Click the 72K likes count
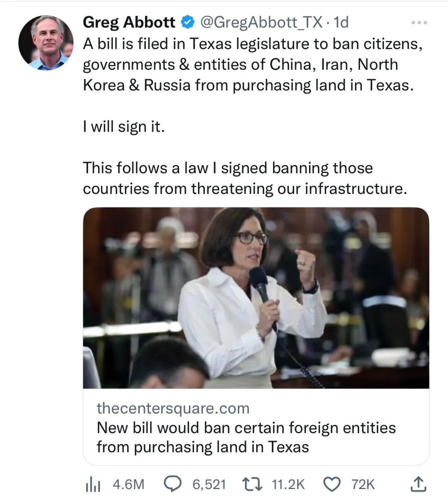Screen dimensions: 448x504 coord(363,484)
